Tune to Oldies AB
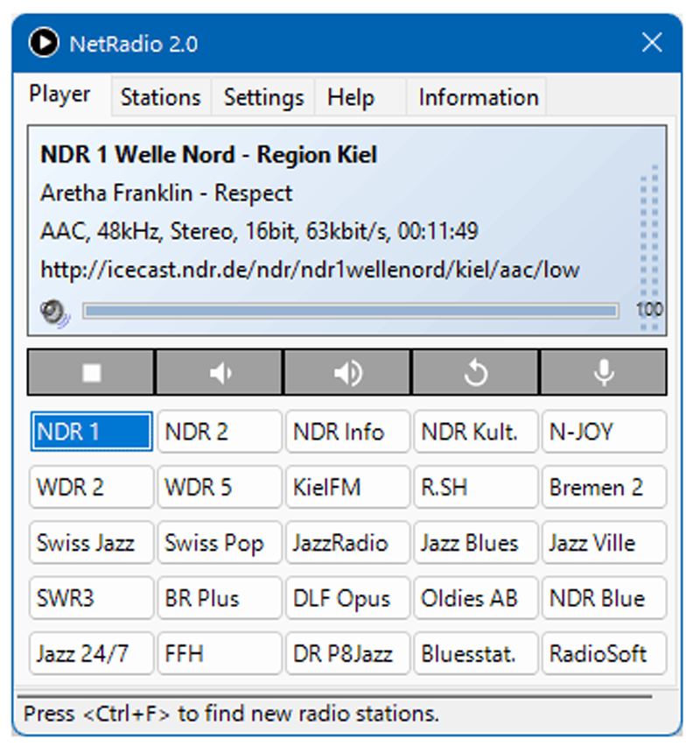Image resolution: width=700 pixels, height=746 pixels. [475, 598]
